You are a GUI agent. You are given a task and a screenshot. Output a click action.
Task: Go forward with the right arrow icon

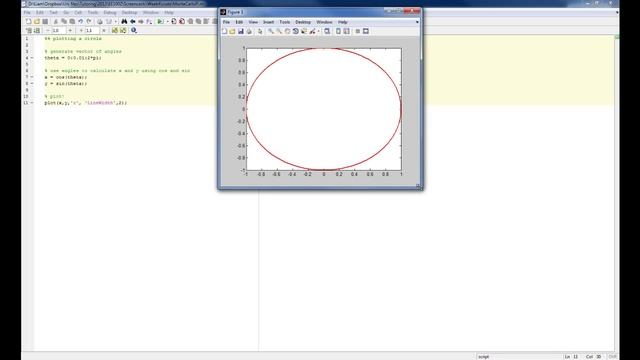[141, 21]
